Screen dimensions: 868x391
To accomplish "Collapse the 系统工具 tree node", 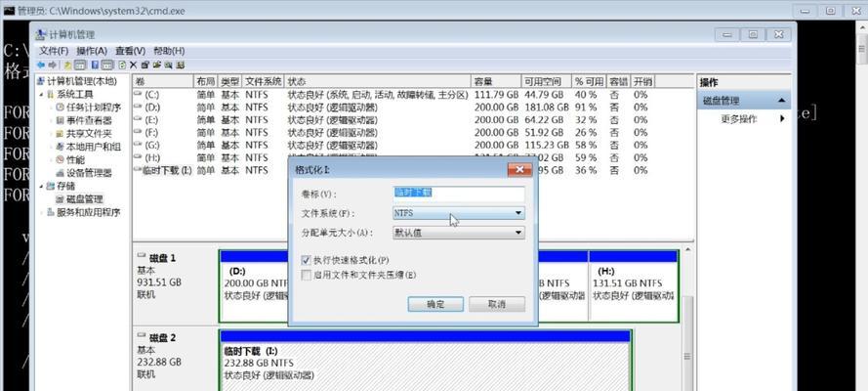I will tap(41, 95).
